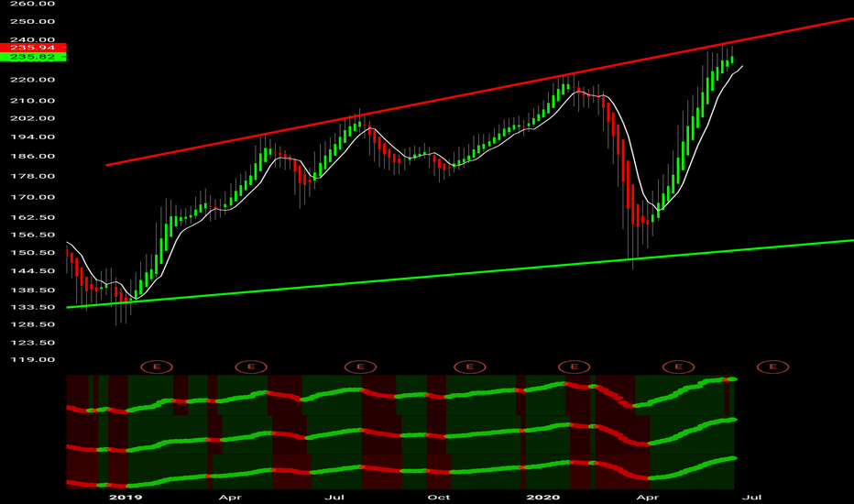The width and height of the screenshot is (854, 504).
Task: Click the 170.00 price axis label
Action: point(33,197)
